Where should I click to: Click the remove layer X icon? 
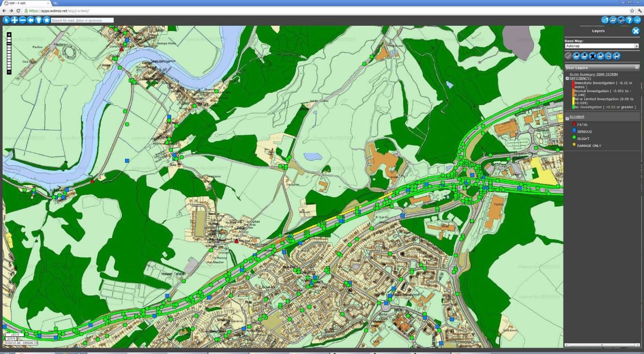click(592, 56)
